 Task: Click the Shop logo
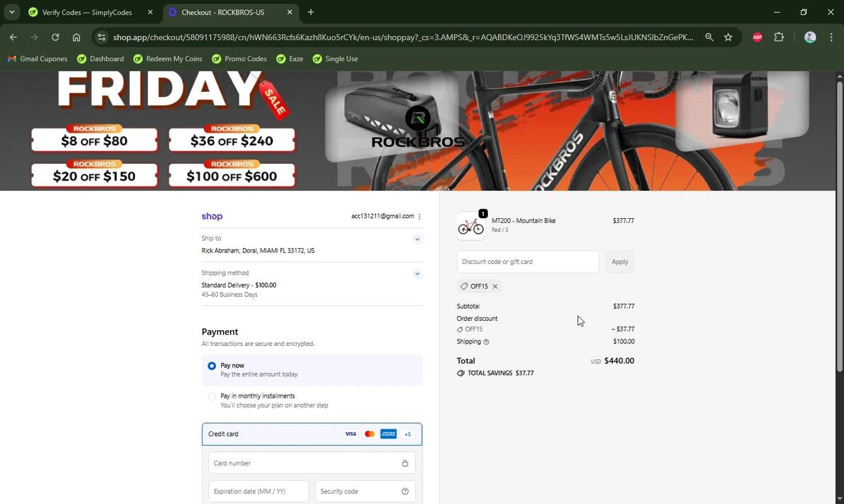[212, 217]
